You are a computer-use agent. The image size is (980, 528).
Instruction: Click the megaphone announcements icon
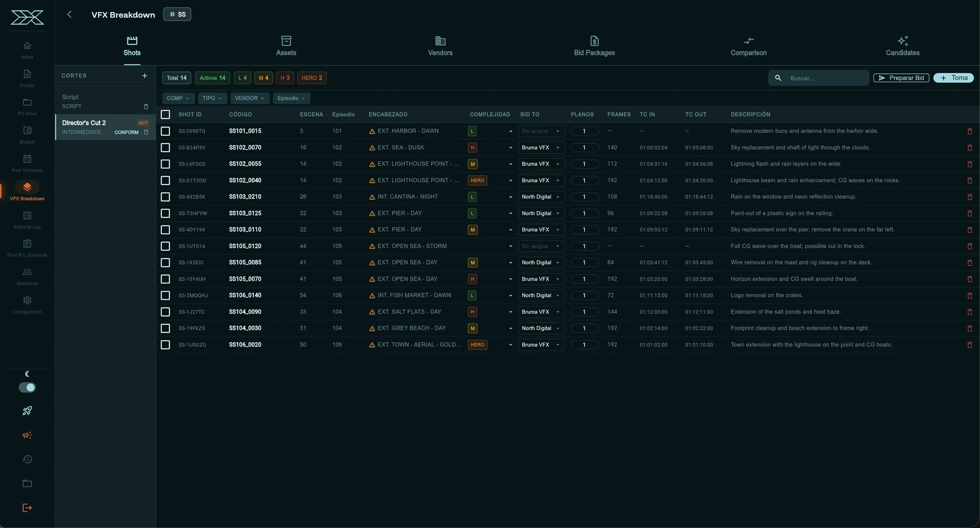(27, 435)
